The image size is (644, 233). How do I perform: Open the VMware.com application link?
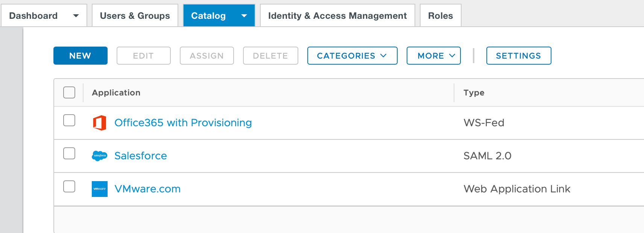147,189
